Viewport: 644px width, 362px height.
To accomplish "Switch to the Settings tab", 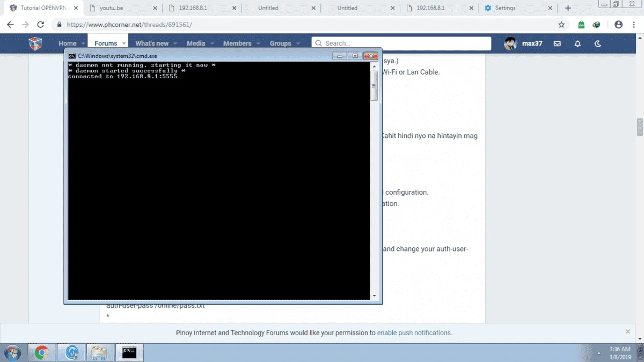I will point(518,8).
